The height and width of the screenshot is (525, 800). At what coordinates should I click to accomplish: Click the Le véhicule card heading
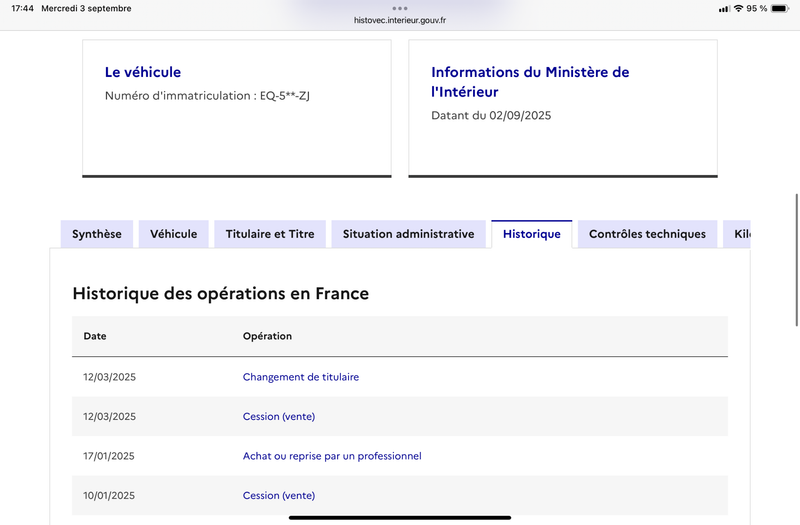[143, 72]
